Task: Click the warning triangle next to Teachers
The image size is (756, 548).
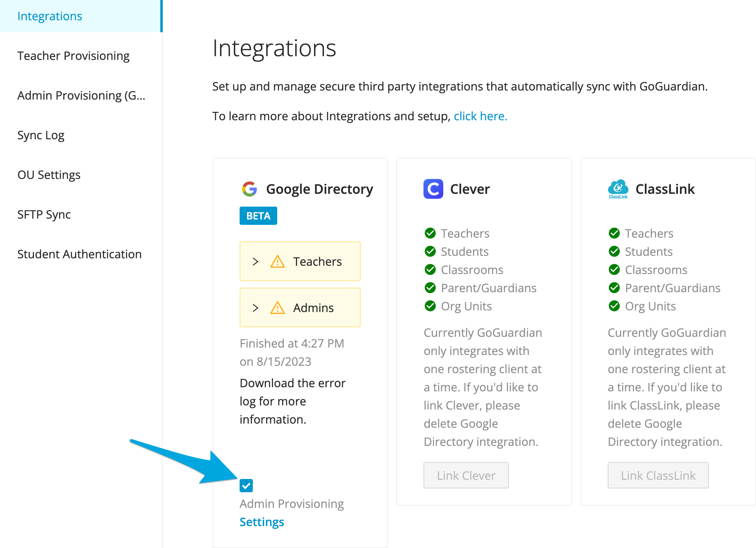Action: (278, 262)
